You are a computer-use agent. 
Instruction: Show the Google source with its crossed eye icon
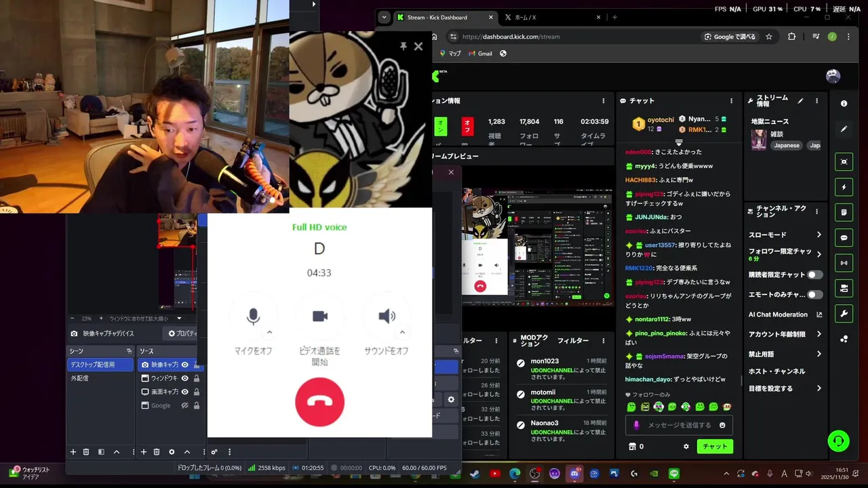tap(184, 405)
